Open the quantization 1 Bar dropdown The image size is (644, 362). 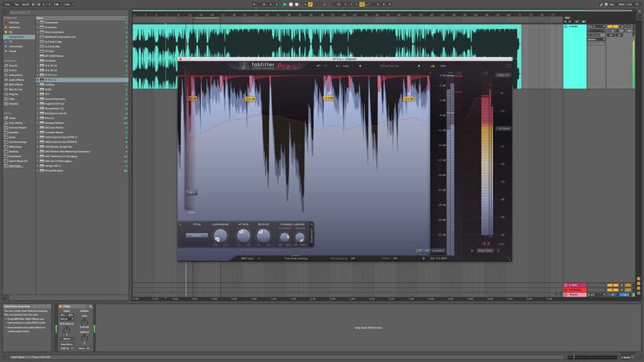point(68,4)
